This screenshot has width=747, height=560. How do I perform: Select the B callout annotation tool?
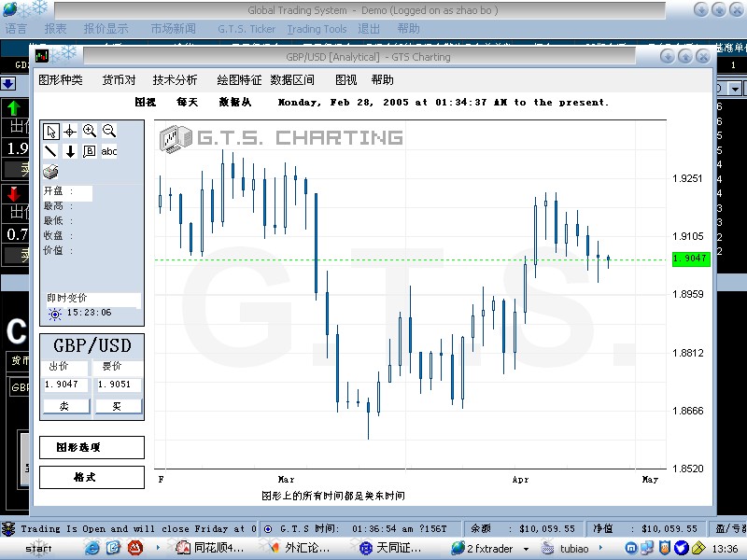click(89, 151)
